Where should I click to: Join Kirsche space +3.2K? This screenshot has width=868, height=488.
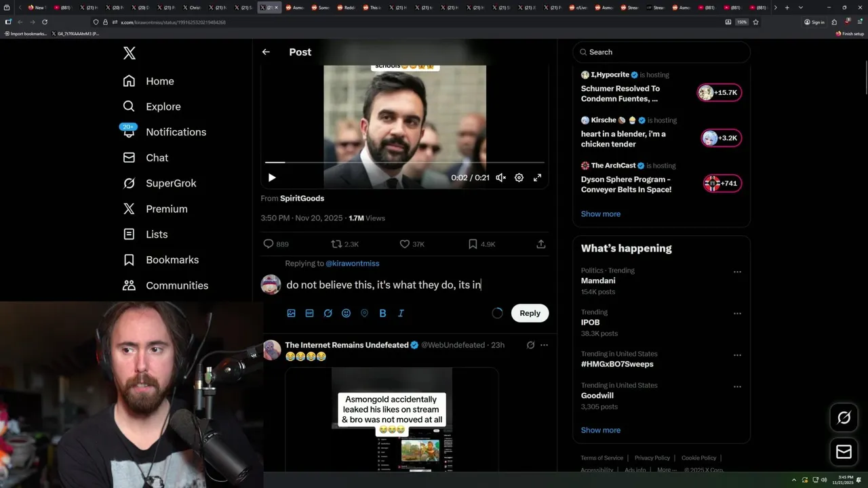tap(721, 138)
